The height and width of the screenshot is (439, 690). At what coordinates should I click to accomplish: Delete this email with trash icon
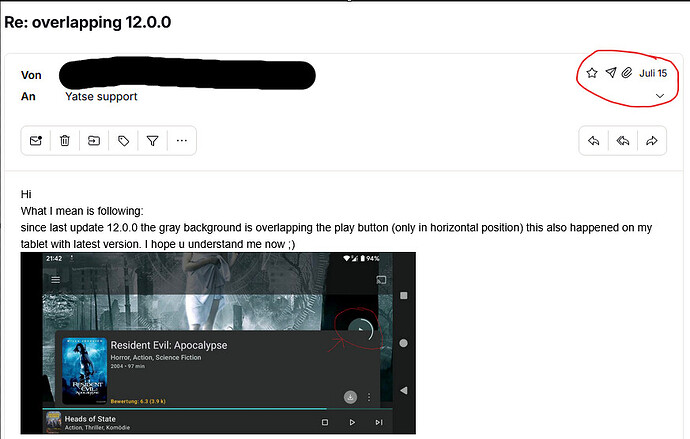pyautogui.click(x=65, y=141)
